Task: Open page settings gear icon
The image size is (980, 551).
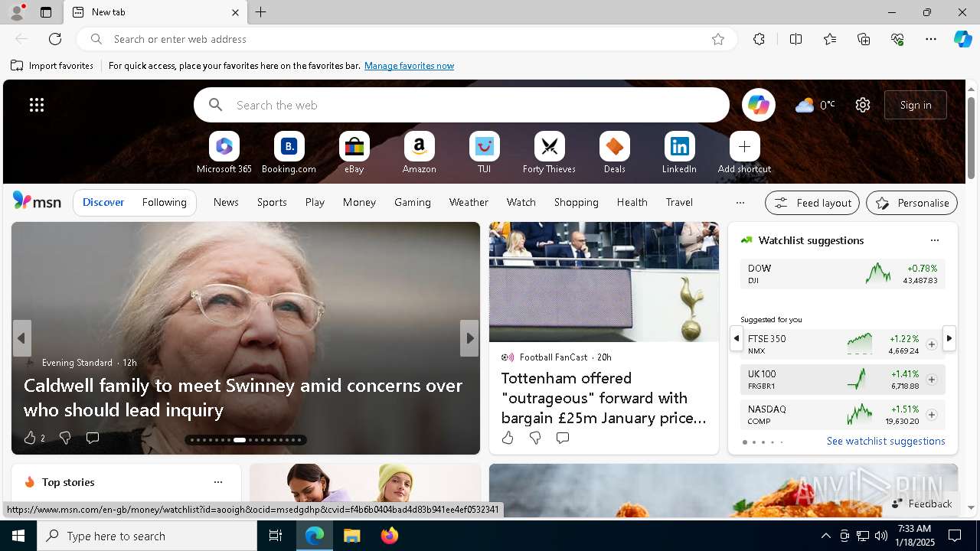Action: pos(863,105)
